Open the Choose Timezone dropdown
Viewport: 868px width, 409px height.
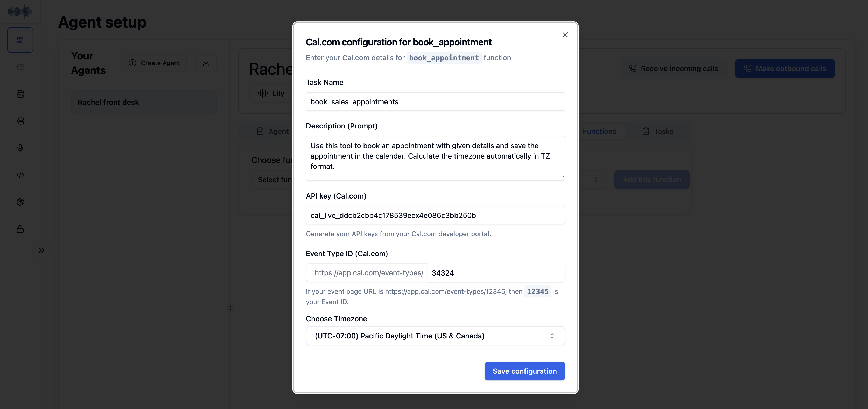pyautogui.click(x=435, y=336)
